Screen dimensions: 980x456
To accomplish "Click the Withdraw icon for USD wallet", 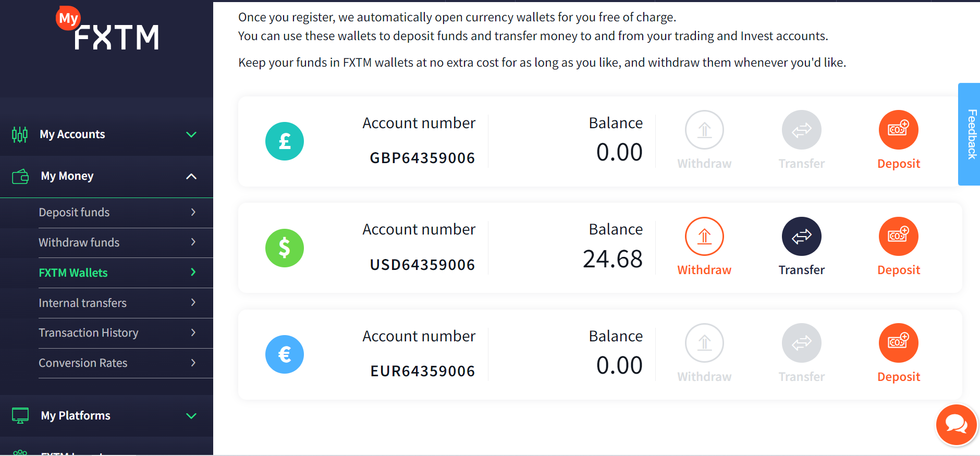I will 704,237.
